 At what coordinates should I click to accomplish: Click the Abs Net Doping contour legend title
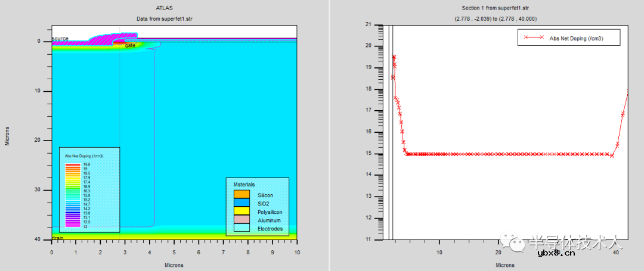[x=83, y=155]
